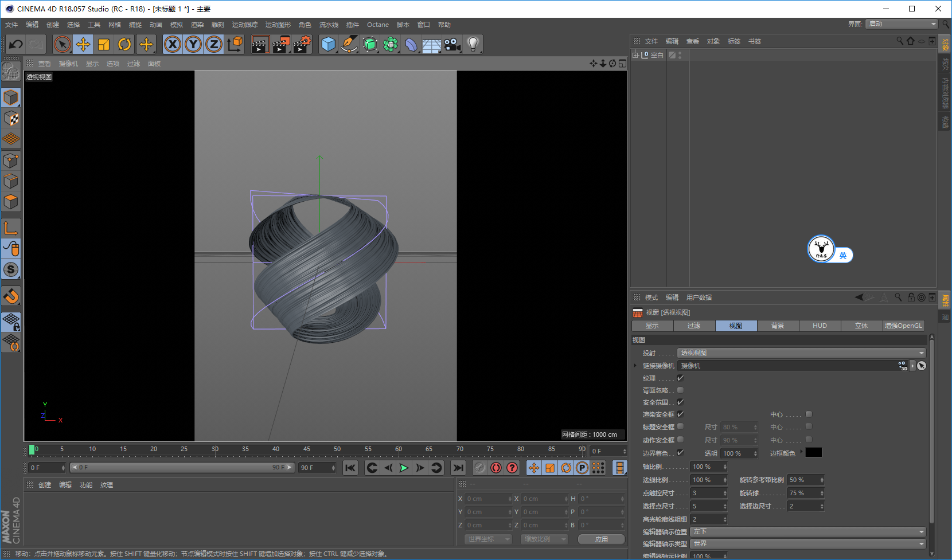952x560 pixels.
Task: Click the Undo arrow in the top toolbar
Action: (x=16, y=44)
